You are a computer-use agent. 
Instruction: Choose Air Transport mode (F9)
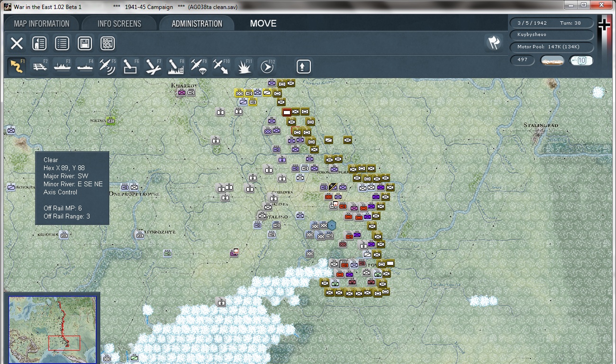tap(199, 66)
